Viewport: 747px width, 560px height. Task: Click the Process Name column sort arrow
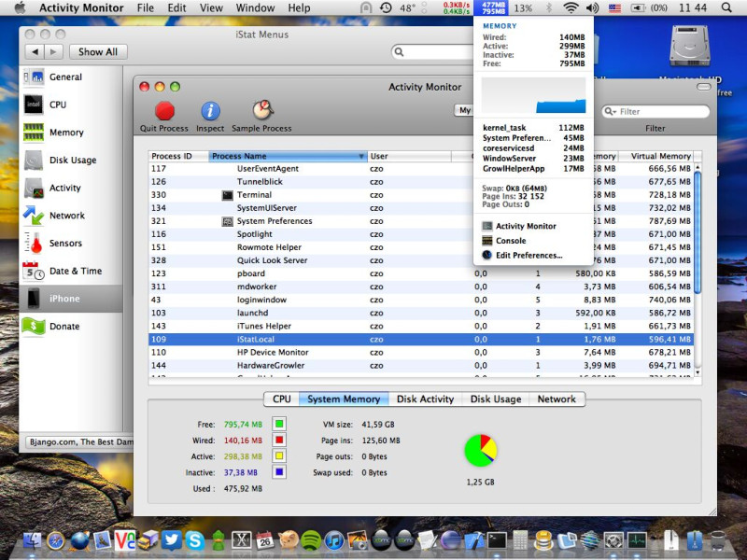(361, 156)
